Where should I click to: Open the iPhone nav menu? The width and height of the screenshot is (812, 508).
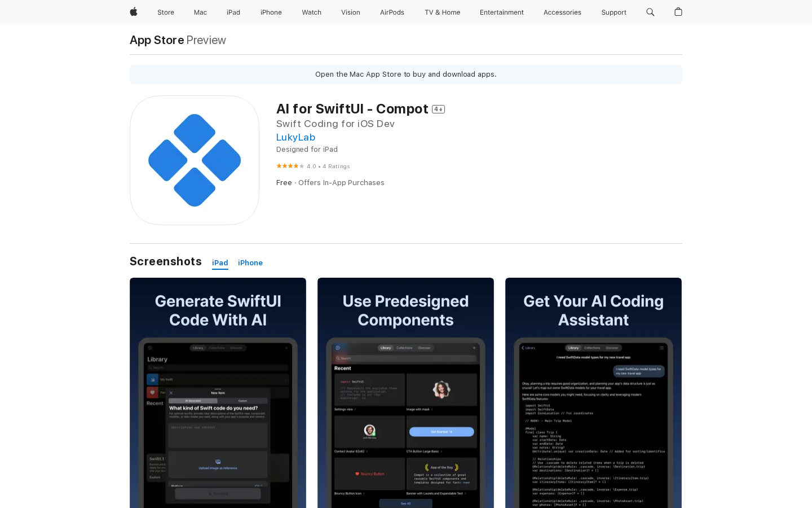point(271,12)
